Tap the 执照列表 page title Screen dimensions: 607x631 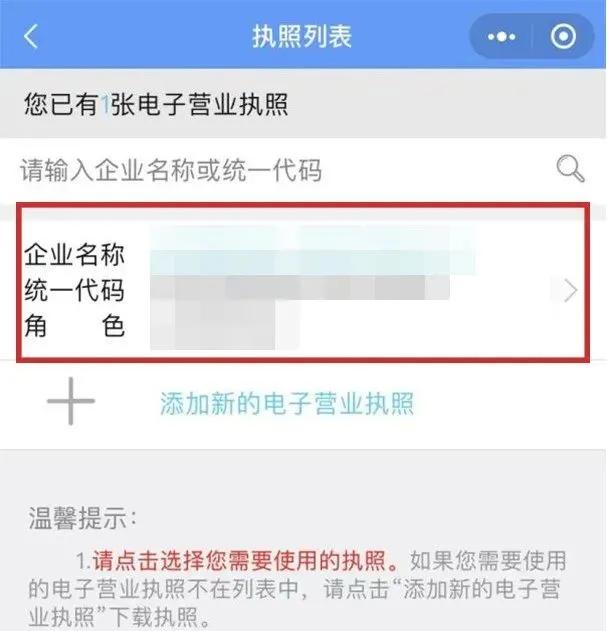coord(302,37)
